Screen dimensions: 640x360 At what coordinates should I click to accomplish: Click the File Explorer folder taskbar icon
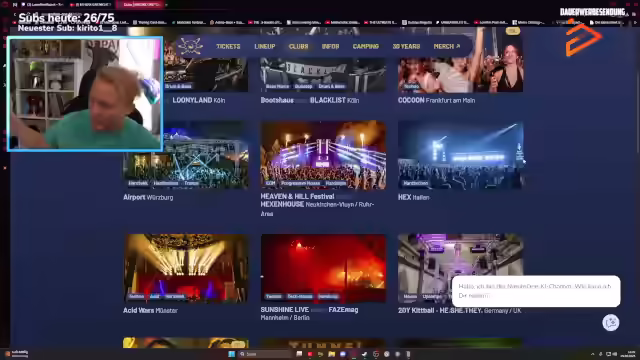[331, 354]
